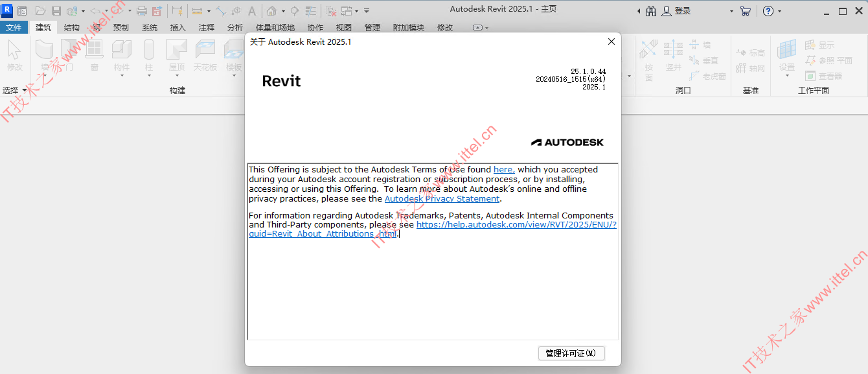868x374 pixels.
Task: Toggle the ribbon minimize button after 修改 tab
Action: pos(477,28)
